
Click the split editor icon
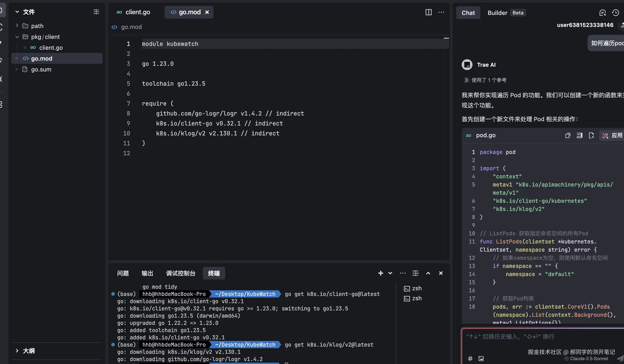(428, 12)
